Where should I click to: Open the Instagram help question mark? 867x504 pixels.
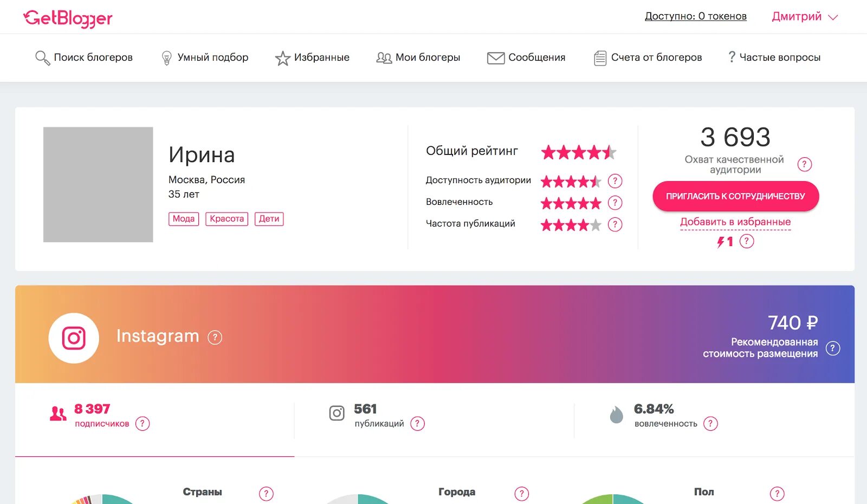tap(215, 338)
